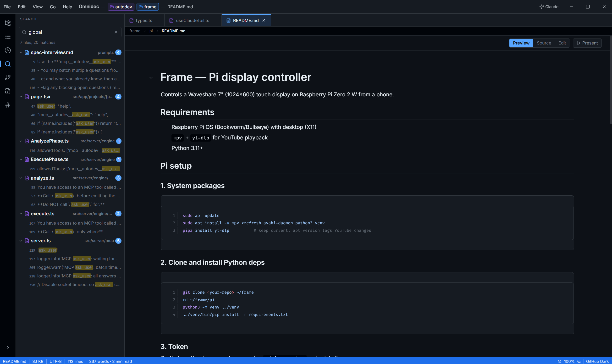The image size is (612, 364).
Task: Click the zoom in magnifier in status bar
Action: [x=579, y=361]
